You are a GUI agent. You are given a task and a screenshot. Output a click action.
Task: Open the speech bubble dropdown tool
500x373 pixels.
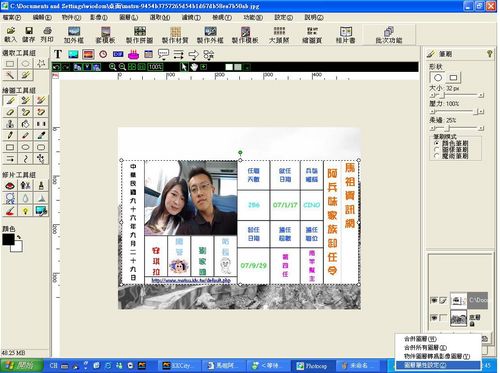(x=163, y=54)
